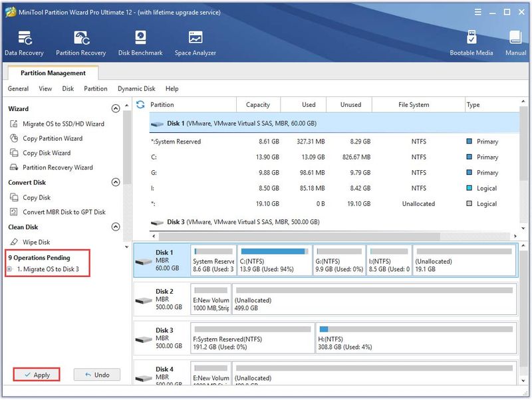
Task: Select F:System Reserved(NTFS) block on Disk 3
Action: pyautogui.click(x=253, y=338)
